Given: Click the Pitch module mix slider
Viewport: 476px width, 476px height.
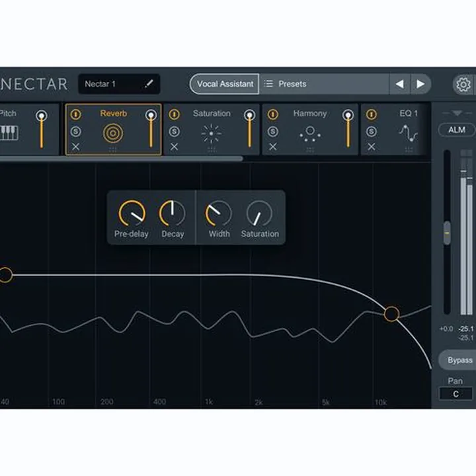Looking at the screenshot, I should point(42,129).
